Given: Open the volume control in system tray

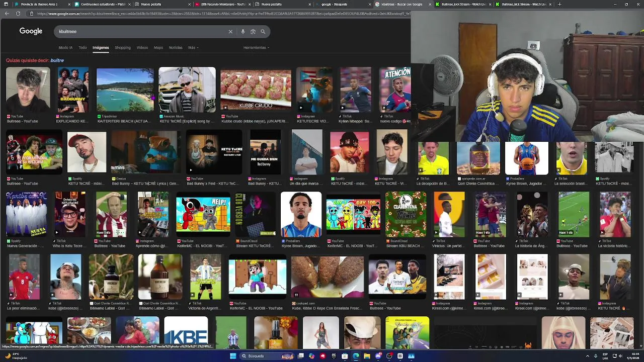Looking at the screenshot, I should (x=620, y=356).
